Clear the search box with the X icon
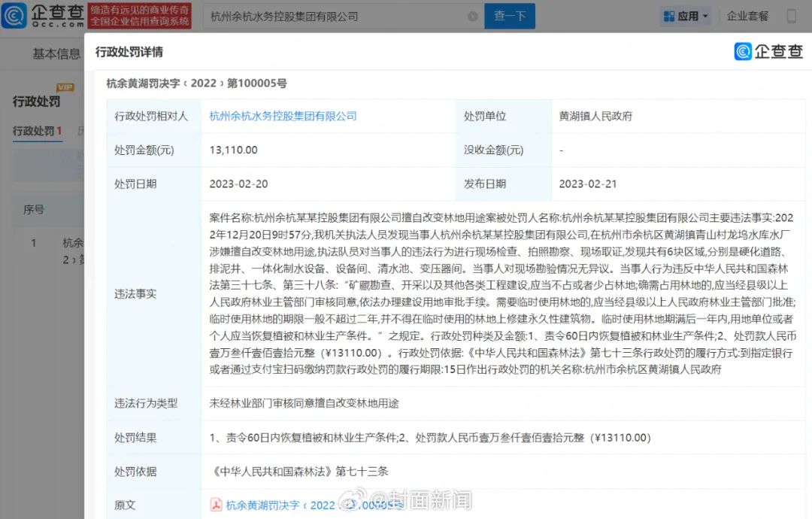The height and width of the screenshot is (519, 812). point(472,16)
